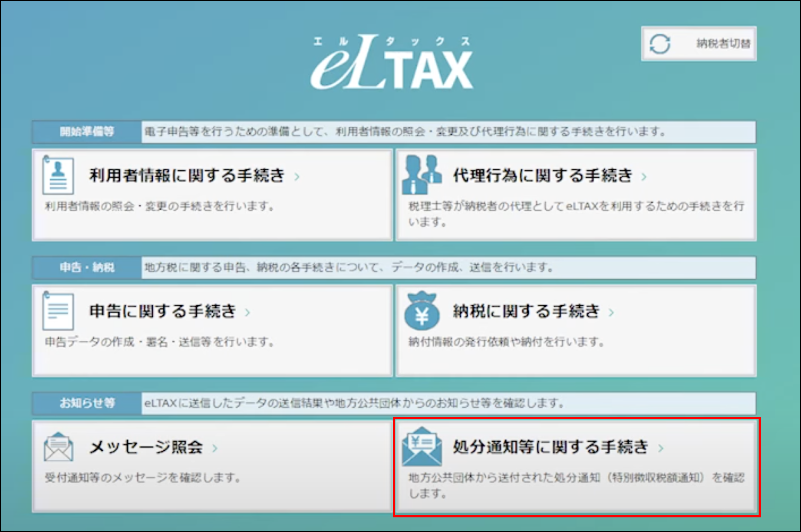Click the chevron after 申告に関する手続き

pyautogui.click(x=247, y=312)
